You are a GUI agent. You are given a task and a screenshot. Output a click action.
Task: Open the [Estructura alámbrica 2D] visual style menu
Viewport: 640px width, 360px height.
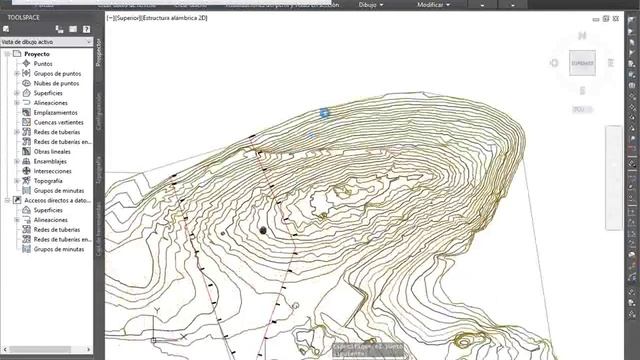point(175,18)
